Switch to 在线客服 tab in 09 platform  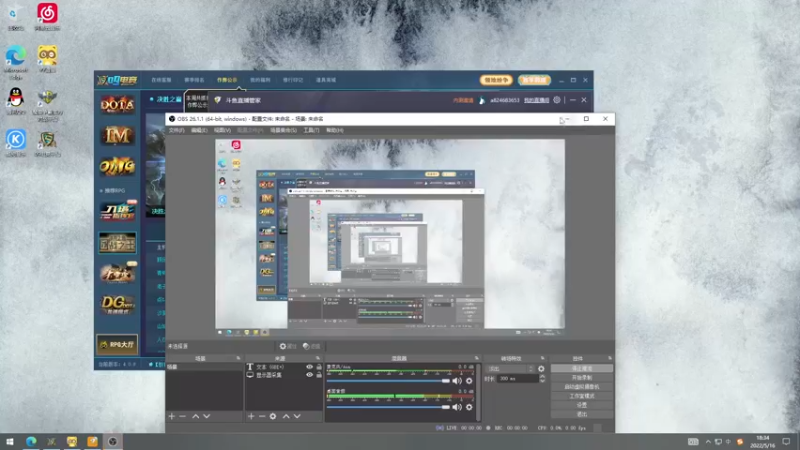click(161, 80)
